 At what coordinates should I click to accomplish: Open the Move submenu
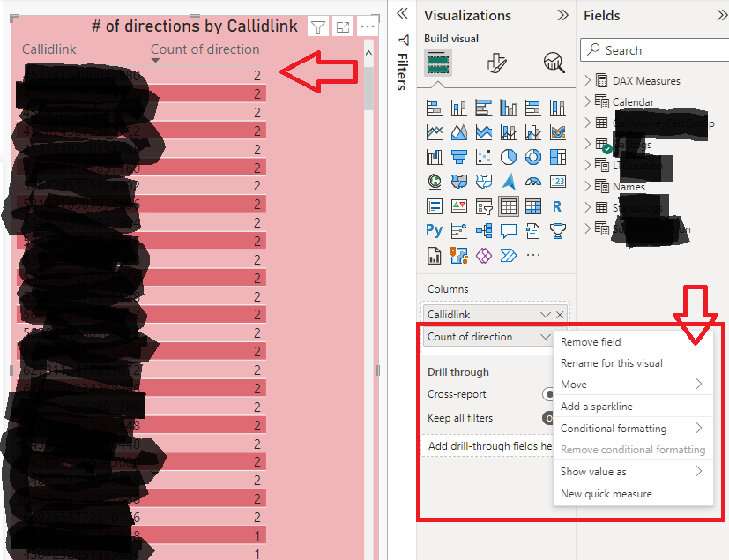(x=633, y=385)
